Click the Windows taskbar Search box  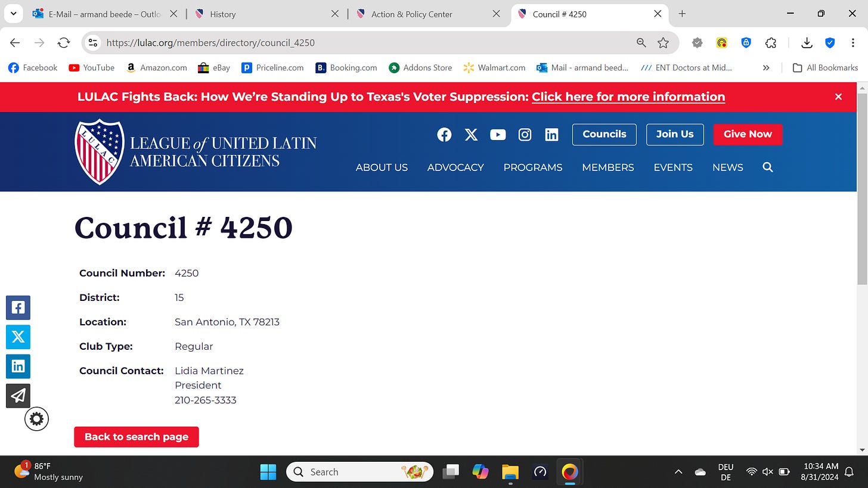pyautogui.click(x=360, y=472)
